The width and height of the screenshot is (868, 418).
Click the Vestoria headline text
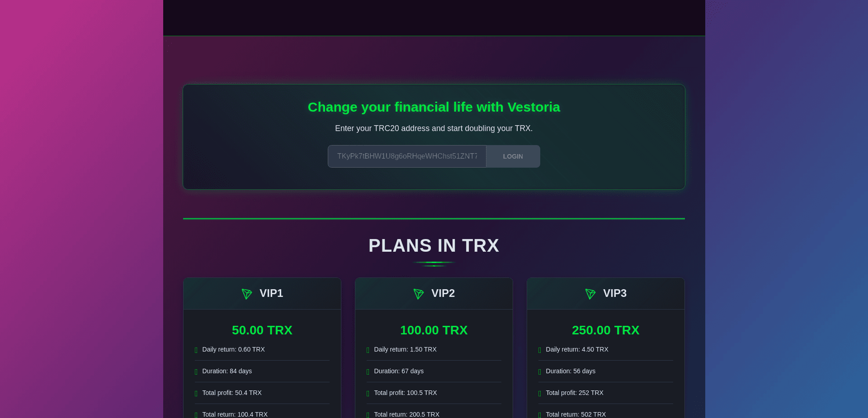[434, 107]
